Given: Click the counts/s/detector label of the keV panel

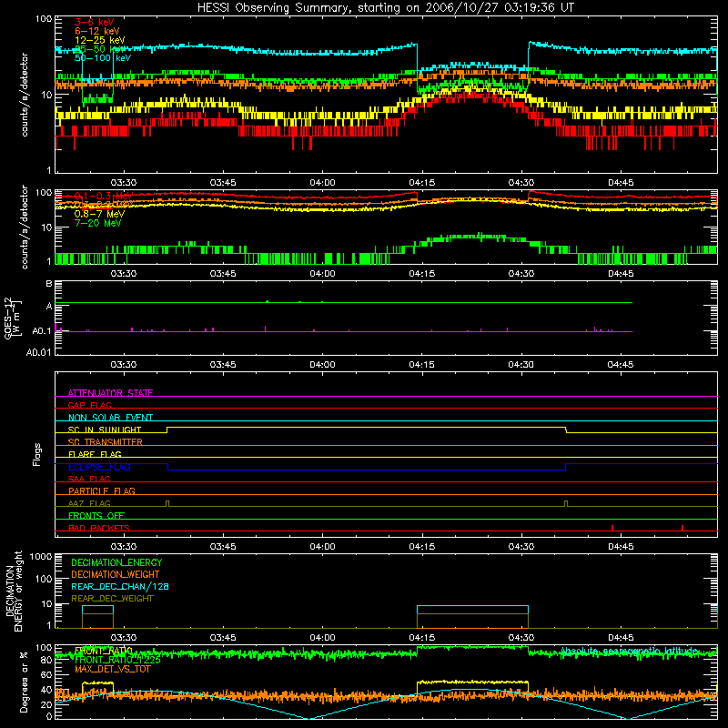Looking at the screenshot, I should tap(25, 95).
